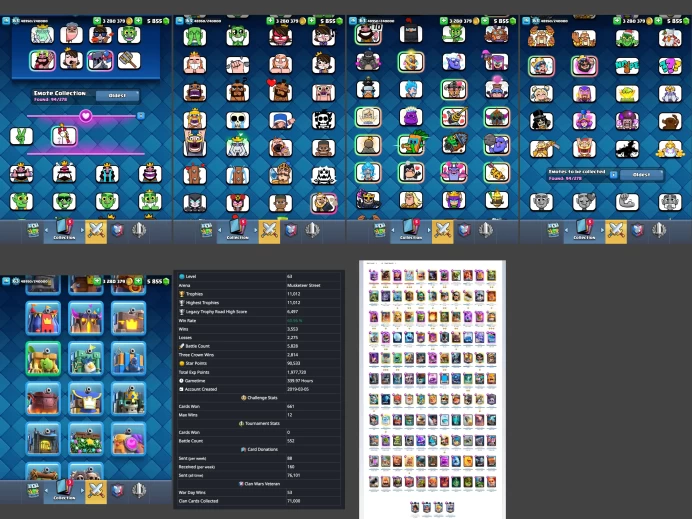Screen dimensions: 692x519
Task: Select the hammer emote in the first panel's emote deck
Action: point(129,60)
